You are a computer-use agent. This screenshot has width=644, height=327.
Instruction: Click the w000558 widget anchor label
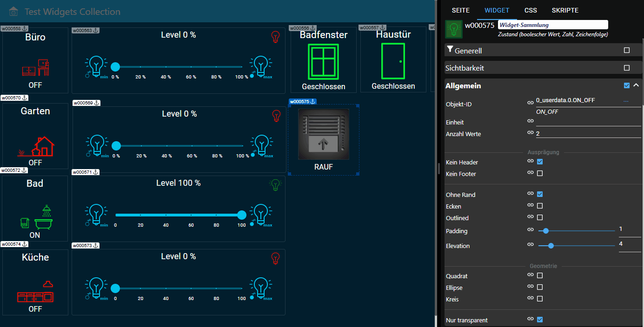pyautogui.click(x=14, y=29)
